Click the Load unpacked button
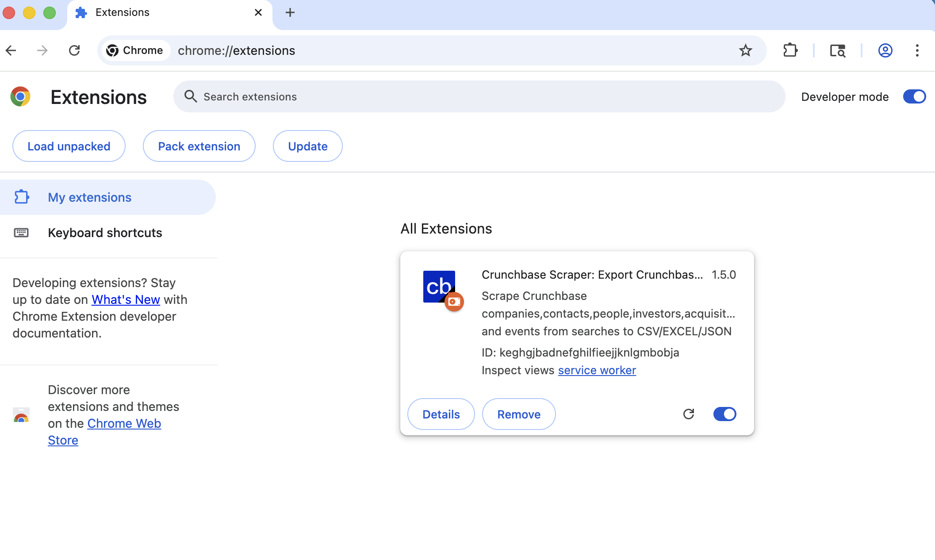 pyautogui.click(x=69, y=146)
